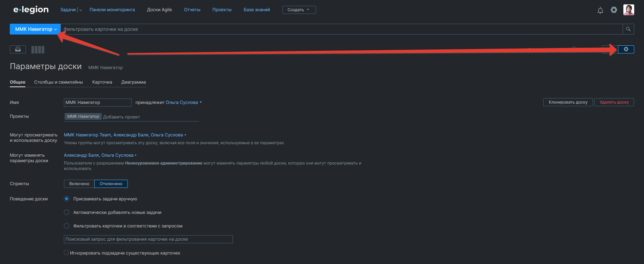Select 'Присваивать задачи вручную' radio button

67,199
